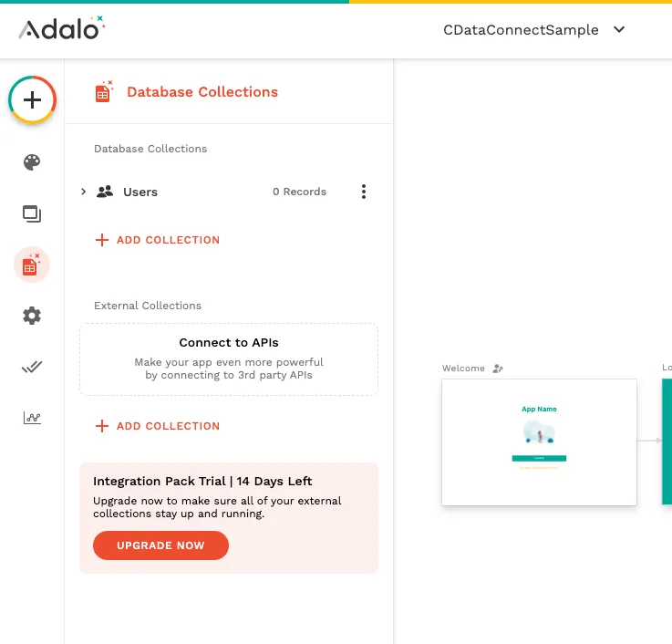The width and height of the screenshot is (672, 644).
Task: Click the Add component plus button
Action: pos(32,99)
